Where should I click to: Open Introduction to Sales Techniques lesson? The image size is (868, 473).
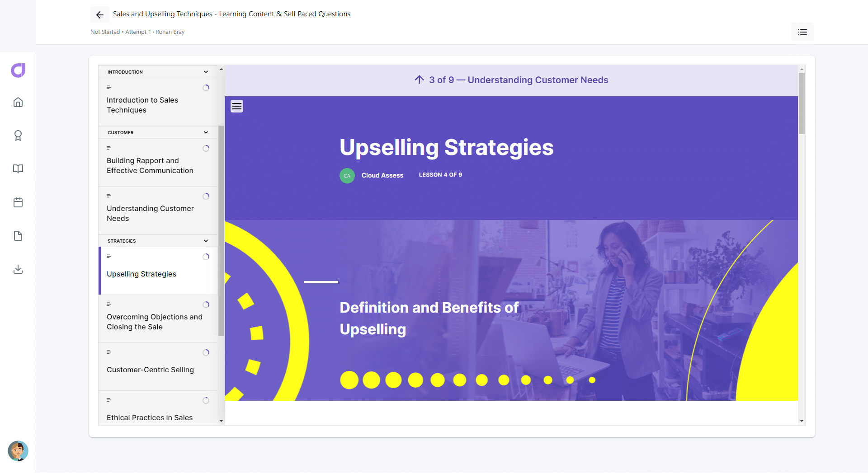(x=158, y=102)
